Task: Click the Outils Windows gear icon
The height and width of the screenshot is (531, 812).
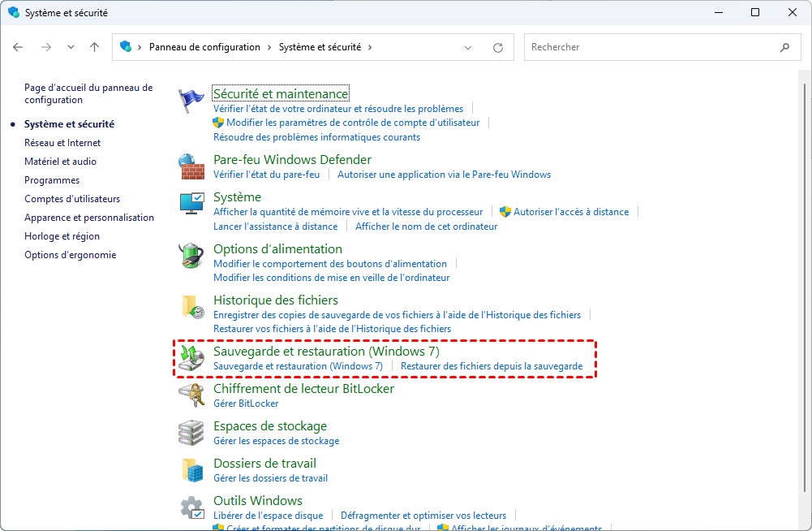Action: (x=192, y=507)
